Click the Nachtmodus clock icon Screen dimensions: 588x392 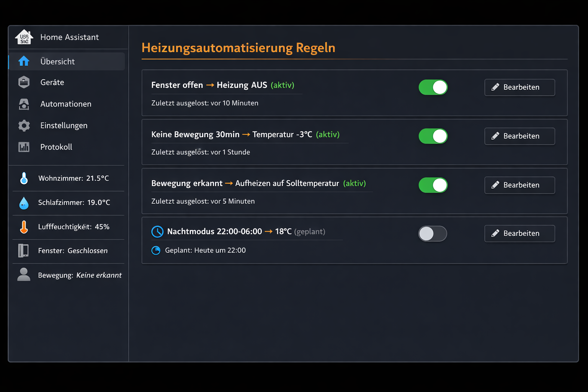[157, 231]
